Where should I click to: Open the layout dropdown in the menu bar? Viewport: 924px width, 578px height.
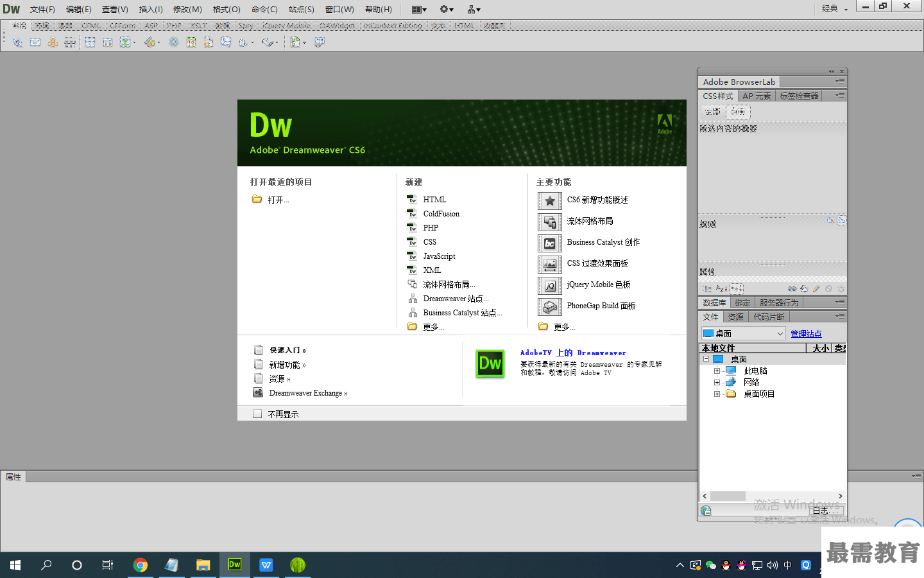419,9
